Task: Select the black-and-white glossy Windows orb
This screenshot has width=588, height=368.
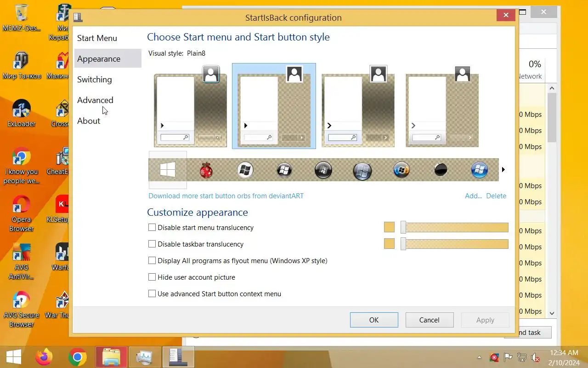Action: 284,170
